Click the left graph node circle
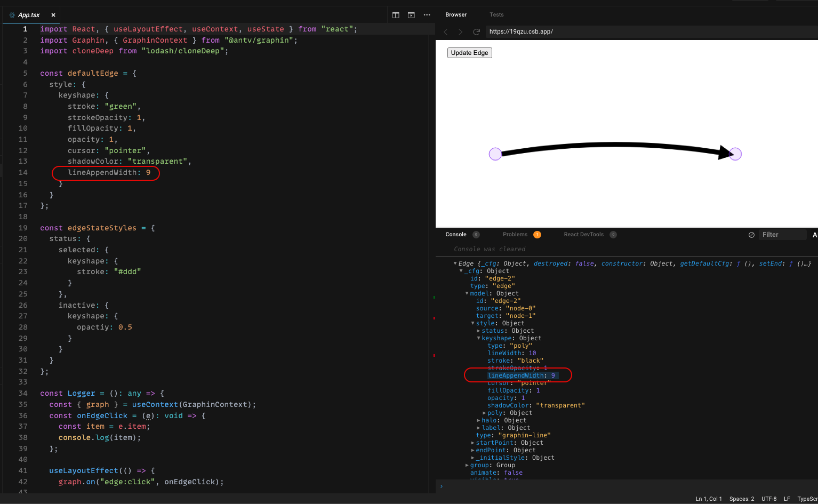The width and height of the screenshot is (818, 504). coord(495,154)
